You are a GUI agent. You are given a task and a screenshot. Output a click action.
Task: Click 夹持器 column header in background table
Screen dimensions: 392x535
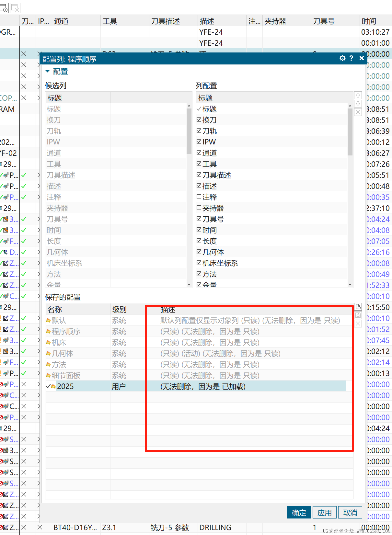click(x=287, y=21)
